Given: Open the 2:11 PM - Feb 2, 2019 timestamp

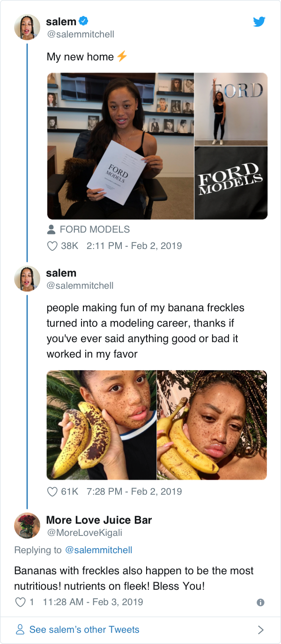Looking at the screenshot, I should coord(134,246).
